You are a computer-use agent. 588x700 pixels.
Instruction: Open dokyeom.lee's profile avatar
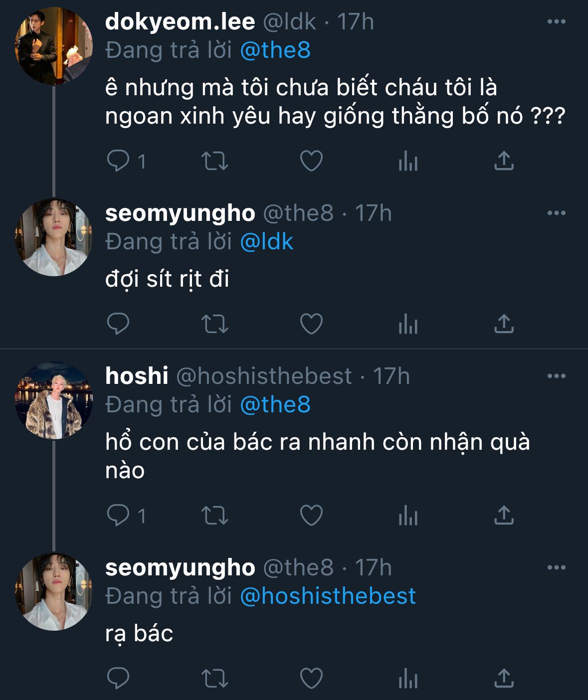54,46
